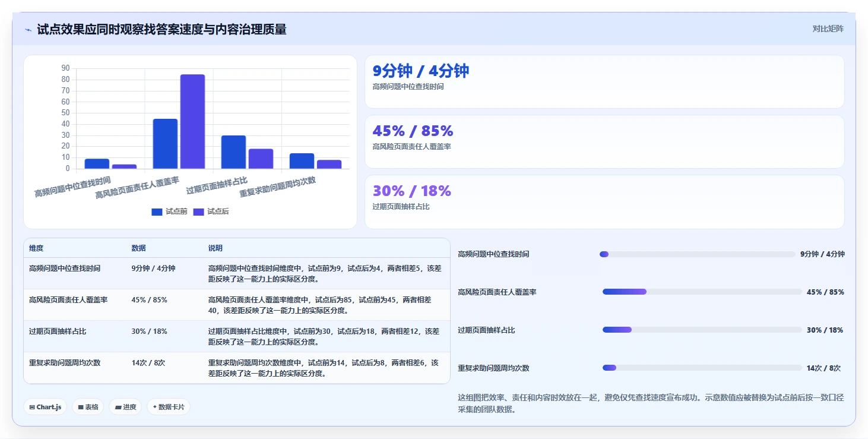Select the 30% / 18% data card
868x439 pixels.
click(604, 202)
